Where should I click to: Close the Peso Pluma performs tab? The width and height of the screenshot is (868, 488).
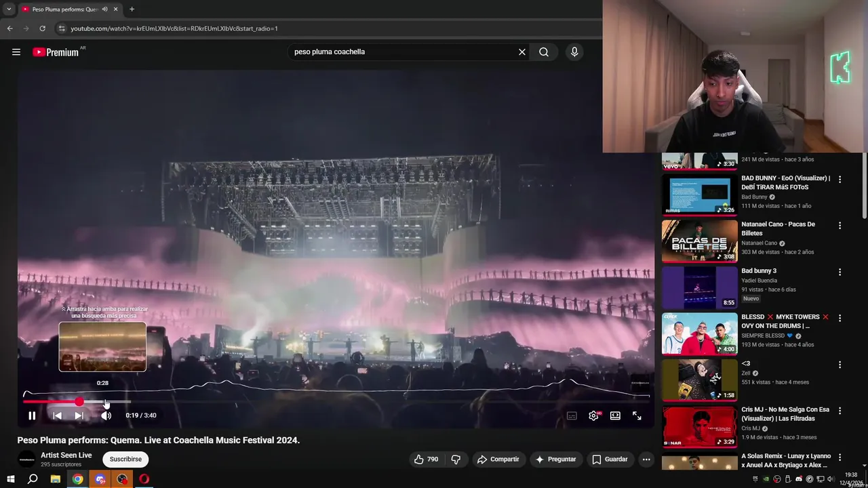[116, 9]
